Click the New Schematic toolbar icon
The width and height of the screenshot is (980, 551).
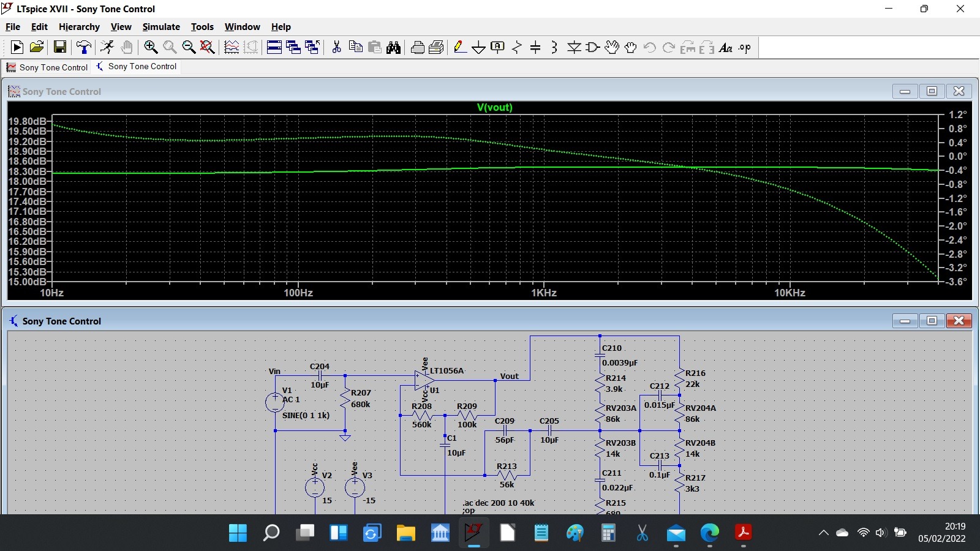click(17, 47)
